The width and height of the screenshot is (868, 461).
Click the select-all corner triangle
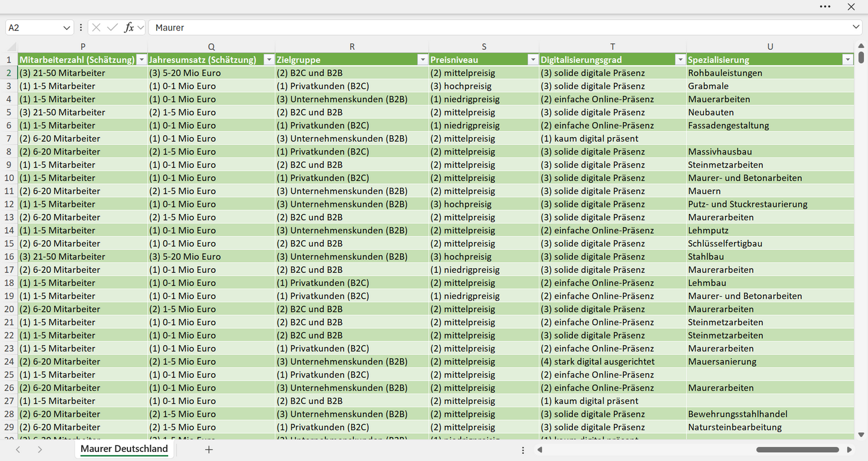(x=11, y=47)
